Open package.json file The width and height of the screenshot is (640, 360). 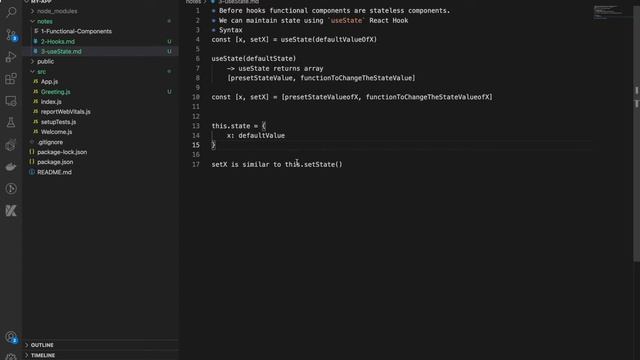click(x=55, y=162)
